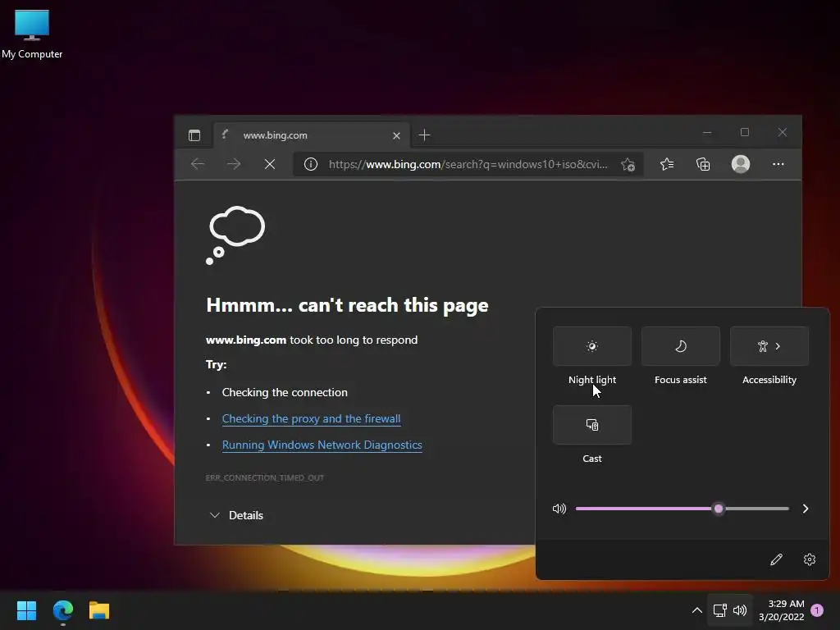Viewport: 840px width, 630px height.
Task: Toggle Focus assist quick setting
Action: point(680,346)
